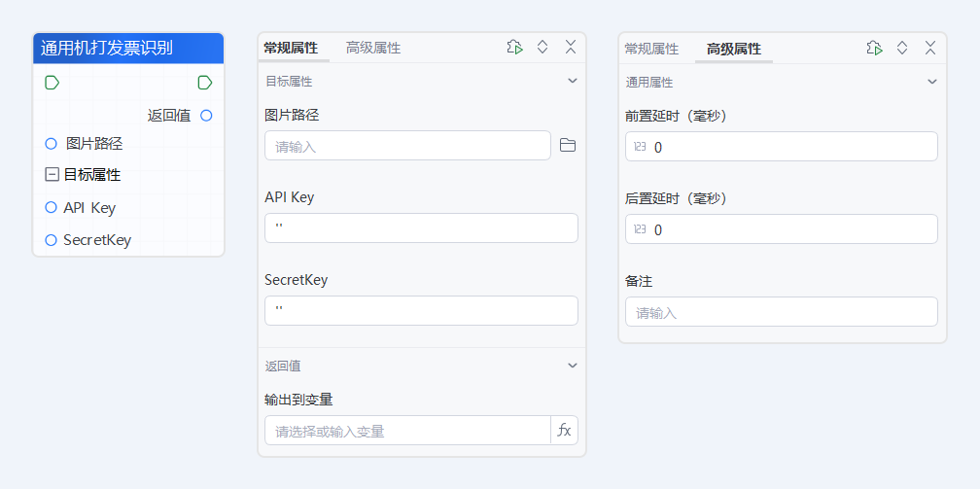Click the fx expression button beside 输出到变量
The height and width of the screenshot is (489, 980).
564,431
